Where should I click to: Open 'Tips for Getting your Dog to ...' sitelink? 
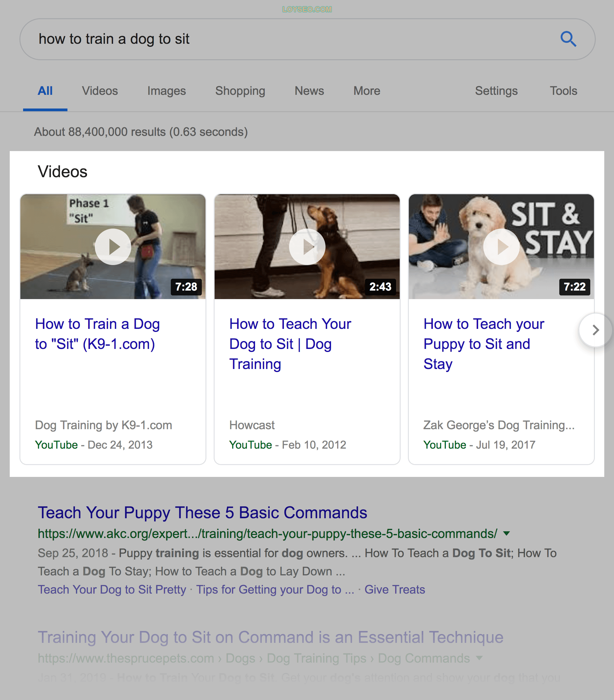coord(275,590)
